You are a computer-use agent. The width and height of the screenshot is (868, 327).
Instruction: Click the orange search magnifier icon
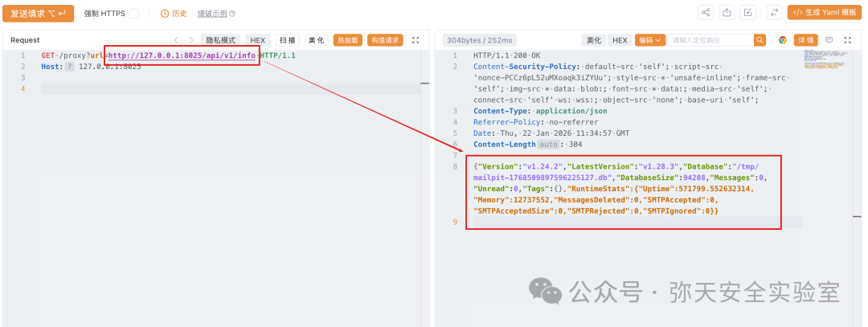point(760,40)
